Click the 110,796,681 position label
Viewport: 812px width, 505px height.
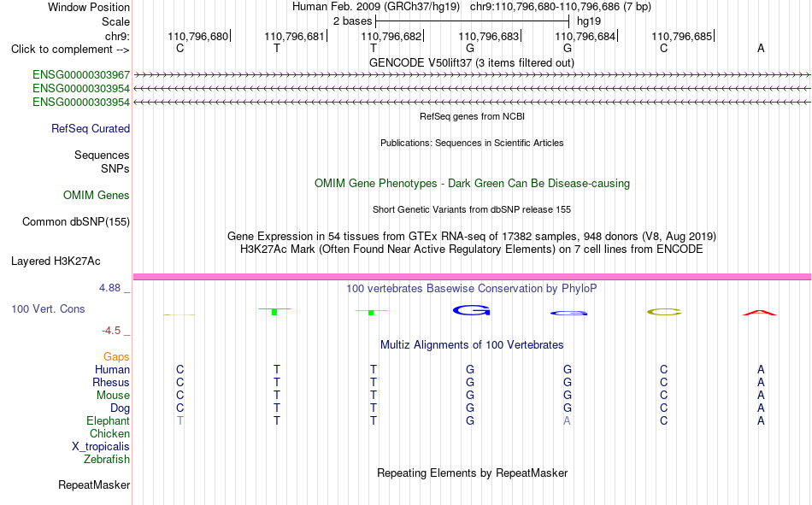coord(294,36)
